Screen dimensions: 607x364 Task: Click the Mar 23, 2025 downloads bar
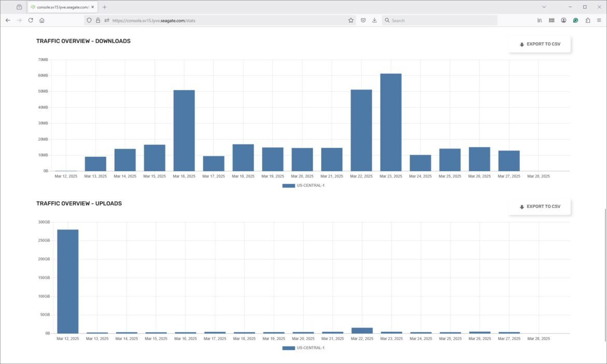point(391,122)
